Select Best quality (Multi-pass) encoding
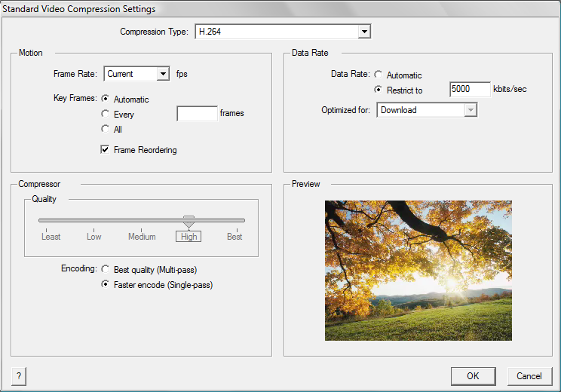Viewport: 561px width, 392px height. [106, 269]
